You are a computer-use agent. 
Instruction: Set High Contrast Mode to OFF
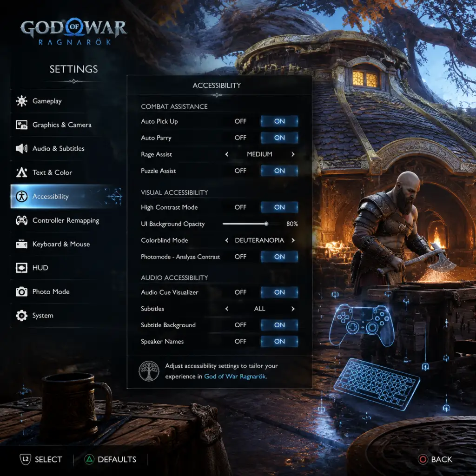click(x=240, y=207)
